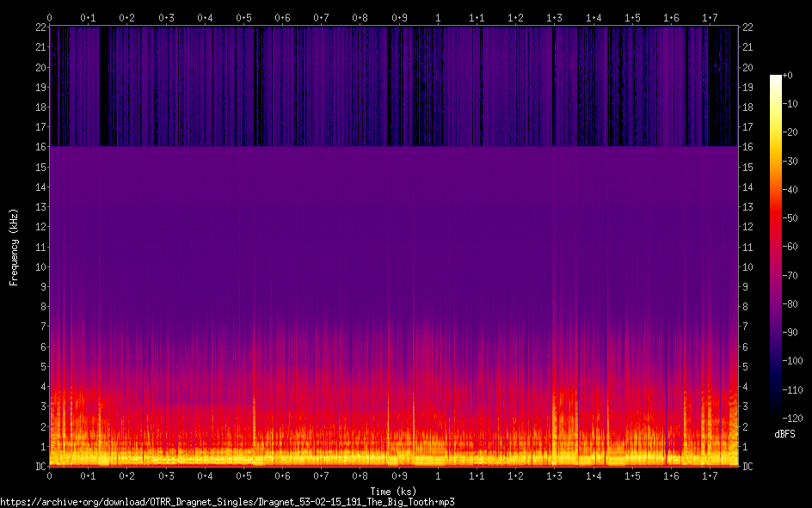The height and width of the screenshot is (508, 812).
Task: Select the 1.7 tick on bottom time axis
Action: (710, 476)
